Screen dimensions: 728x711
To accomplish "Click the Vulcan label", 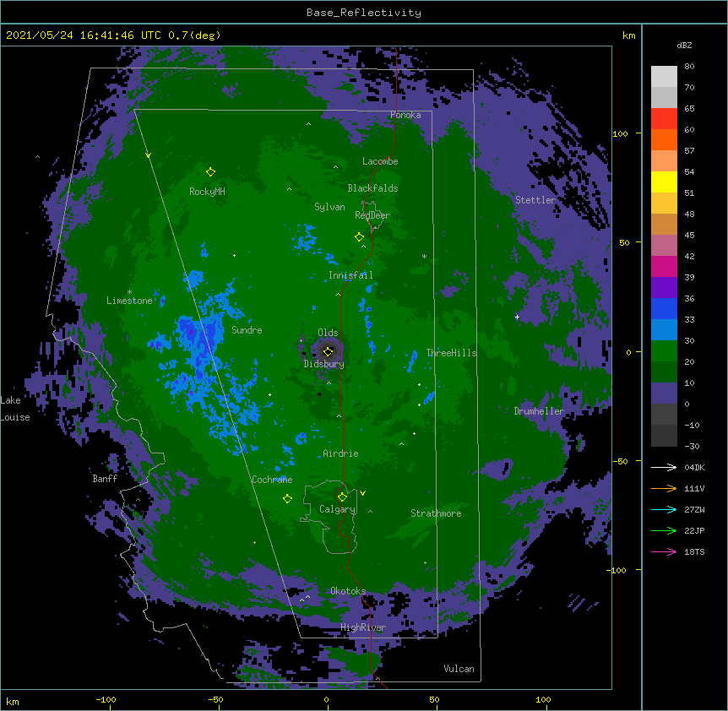I will pos(459,669).
